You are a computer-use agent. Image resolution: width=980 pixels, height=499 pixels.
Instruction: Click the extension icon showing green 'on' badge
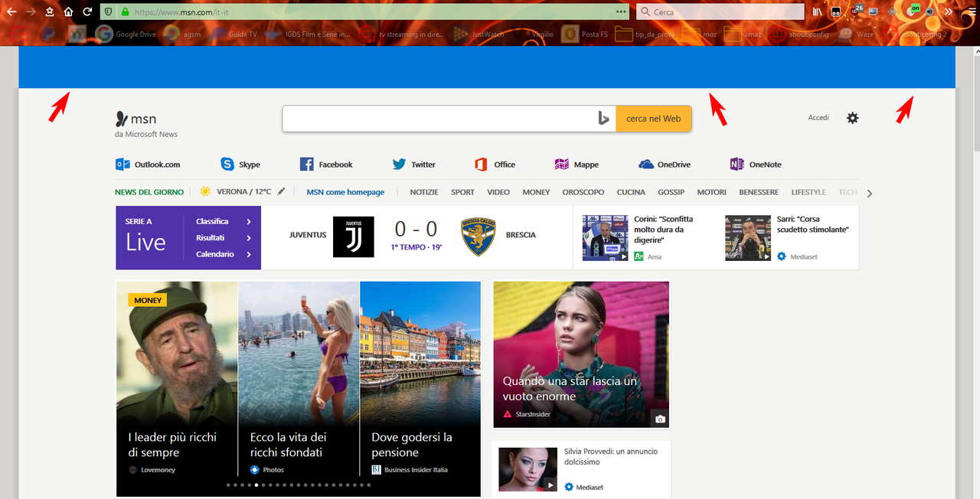click(913, 11)
